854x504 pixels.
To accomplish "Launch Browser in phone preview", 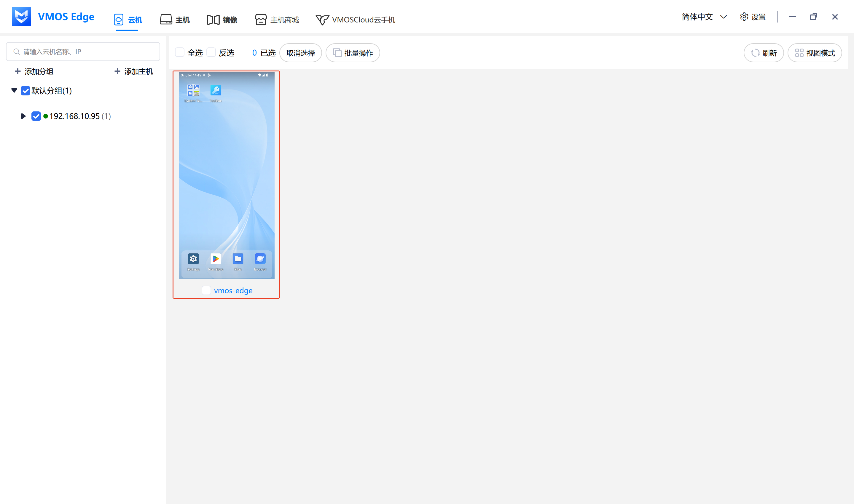I will 260,259.
